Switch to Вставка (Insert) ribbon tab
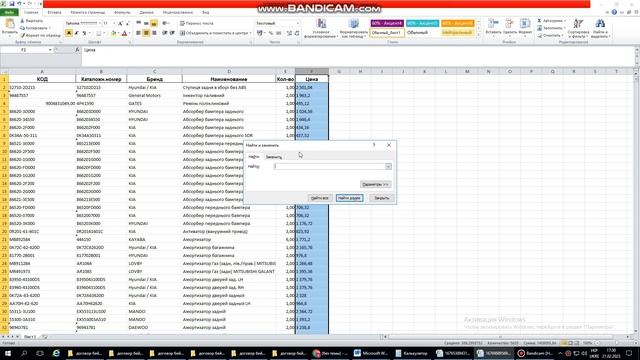The width and height of the screenshot is (640, 360). pos(54,13)
